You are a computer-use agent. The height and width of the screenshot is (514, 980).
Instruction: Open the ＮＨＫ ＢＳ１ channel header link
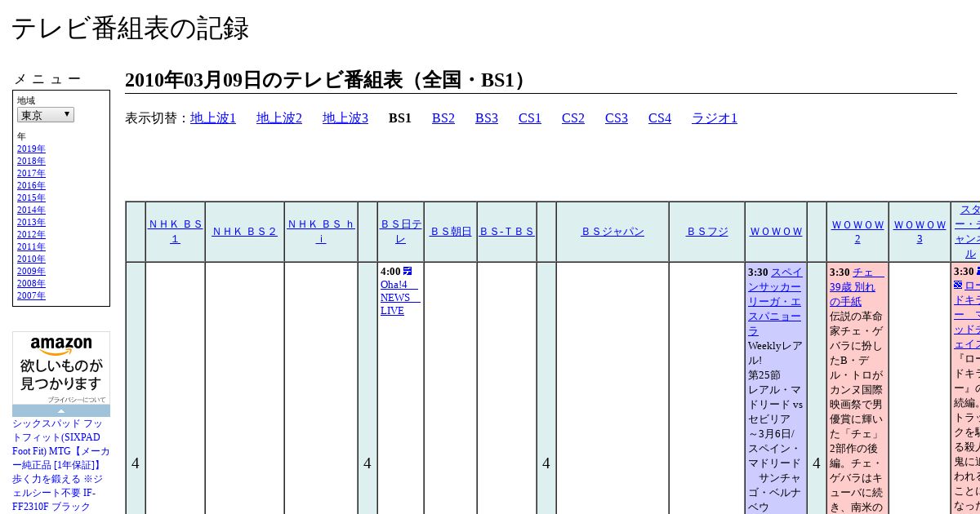(175, 232)
